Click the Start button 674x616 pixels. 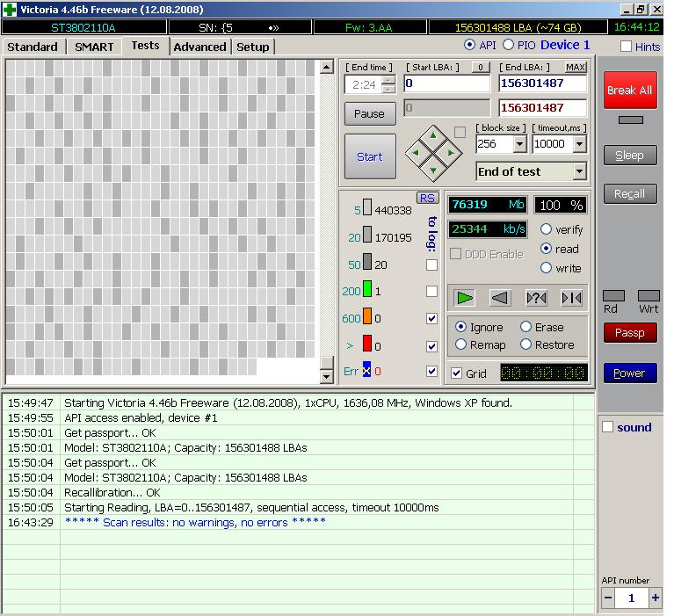pos(370,156)
